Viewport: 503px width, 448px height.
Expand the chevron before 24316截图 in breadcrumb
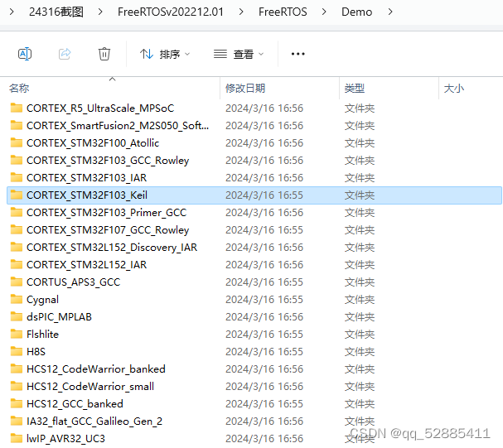pyautogui.click(x=12, y=12)
